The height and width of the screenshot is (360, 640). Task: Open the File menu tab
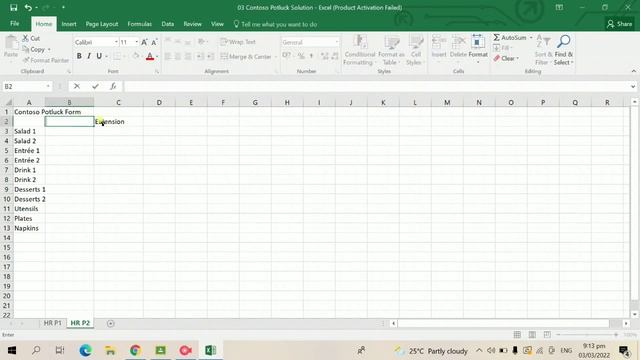coord(15,24)
